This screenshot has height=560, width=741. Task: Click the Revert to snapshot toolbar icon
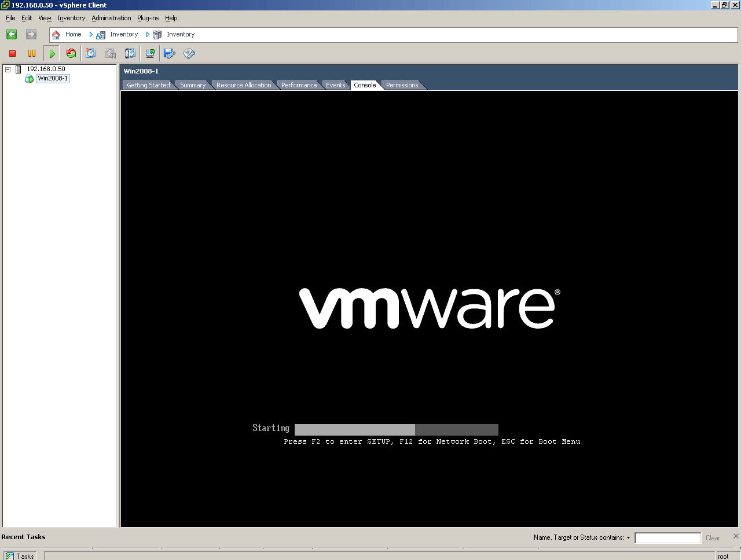[x=111, y=53]
